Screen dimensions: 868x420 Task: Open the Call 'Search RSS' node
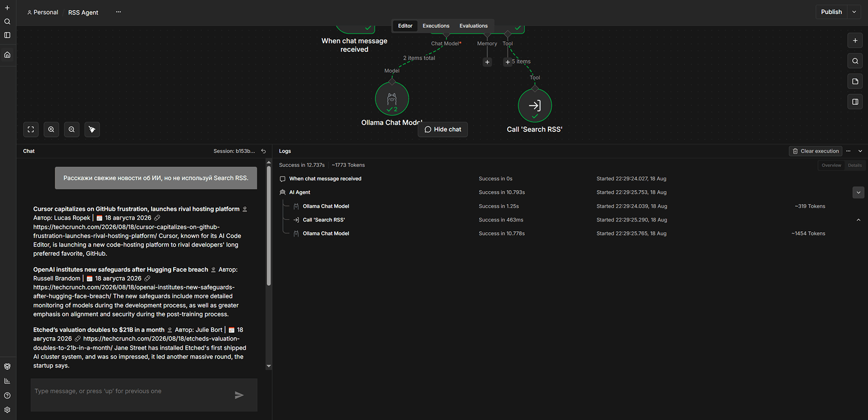535,105
